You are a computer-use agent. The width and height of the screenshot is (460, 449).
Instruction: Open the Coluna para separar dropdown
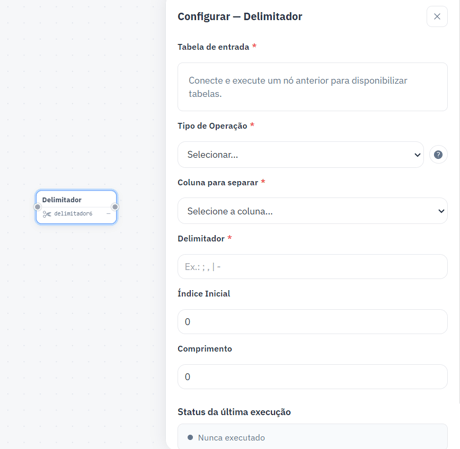click(x=312, y=211)
